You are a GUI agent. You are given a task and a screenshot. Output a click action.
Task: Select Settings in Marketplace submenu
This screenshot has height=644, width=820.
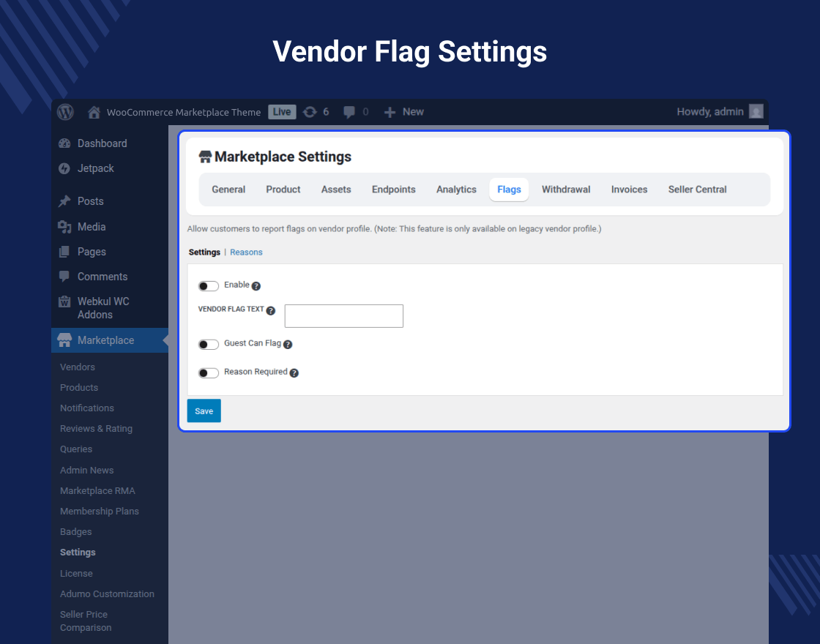pyautogui.click(x=78, y=553)
